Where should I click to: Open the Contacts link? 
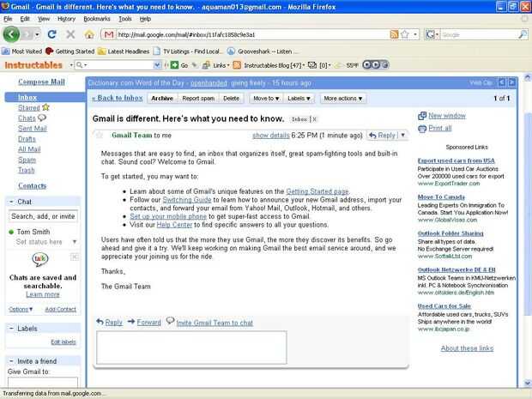33,186
